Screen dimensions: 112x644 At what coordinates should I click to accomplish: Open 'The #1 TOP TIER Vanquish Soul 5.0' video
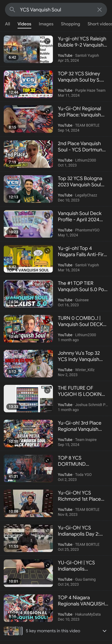point(83,286)
